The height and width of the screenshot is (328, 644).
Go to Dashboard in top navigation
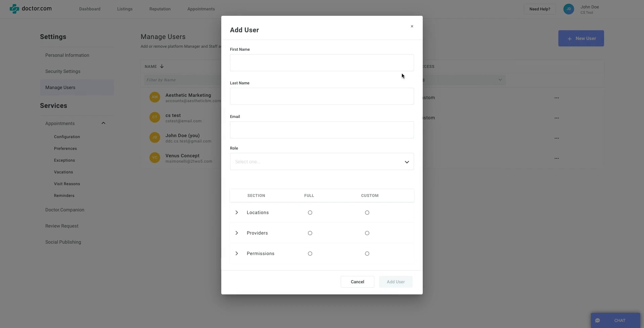pyautogui.click(x=90, y=9)
